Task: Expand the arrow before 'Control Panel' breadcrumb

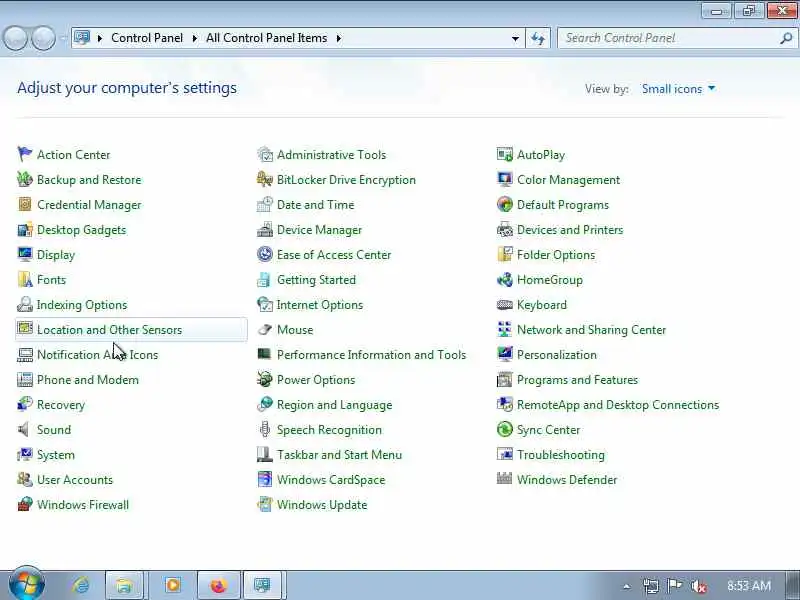Action: click(x=99, y=38)
